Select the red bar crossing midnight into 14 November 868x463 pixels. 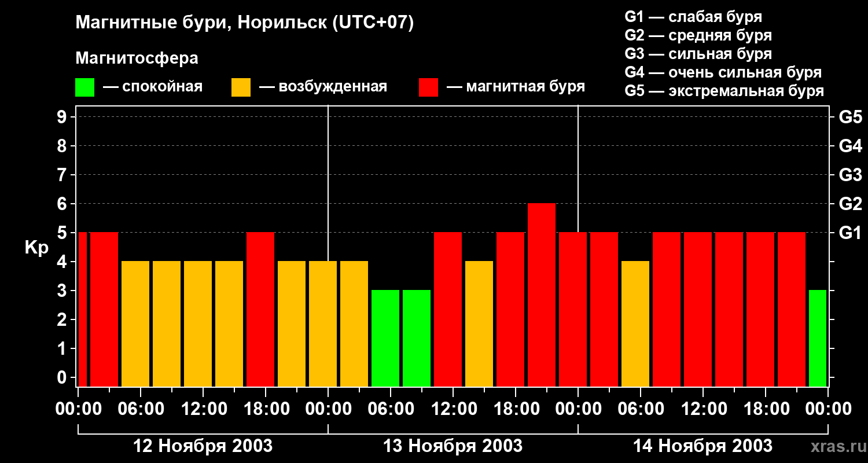pos(573,309)
